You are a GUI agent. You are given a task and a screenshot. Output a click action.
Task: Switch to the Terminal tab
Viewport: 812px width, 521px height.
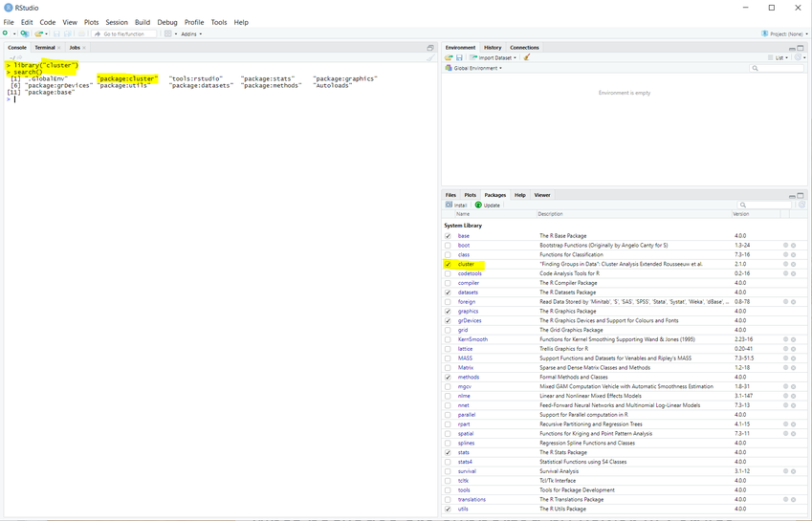click(x=45, y=48)
